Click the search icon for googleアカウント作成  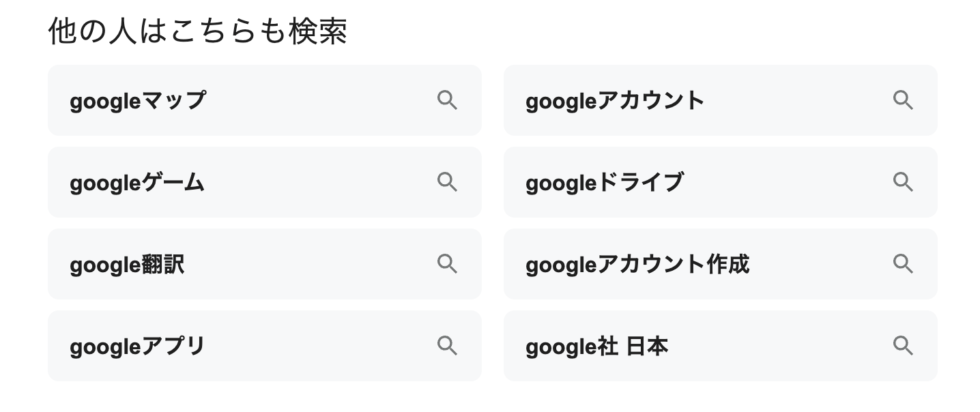[x=903, y=264]
